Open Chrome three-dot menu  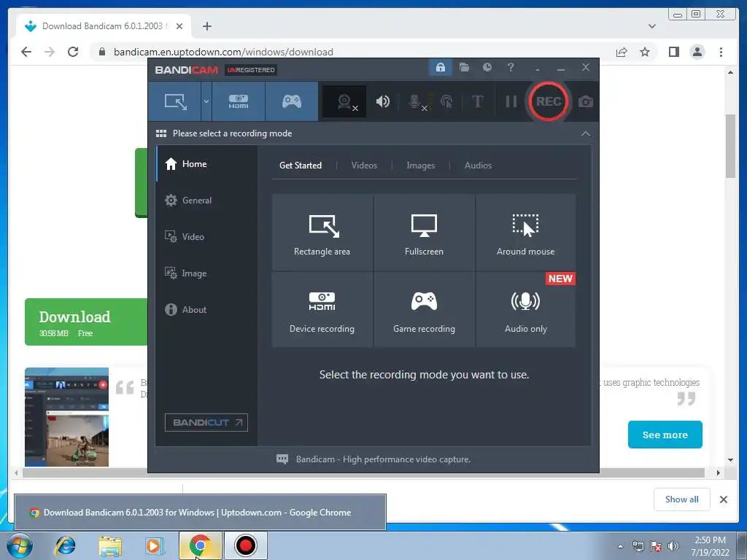point(721,52)
